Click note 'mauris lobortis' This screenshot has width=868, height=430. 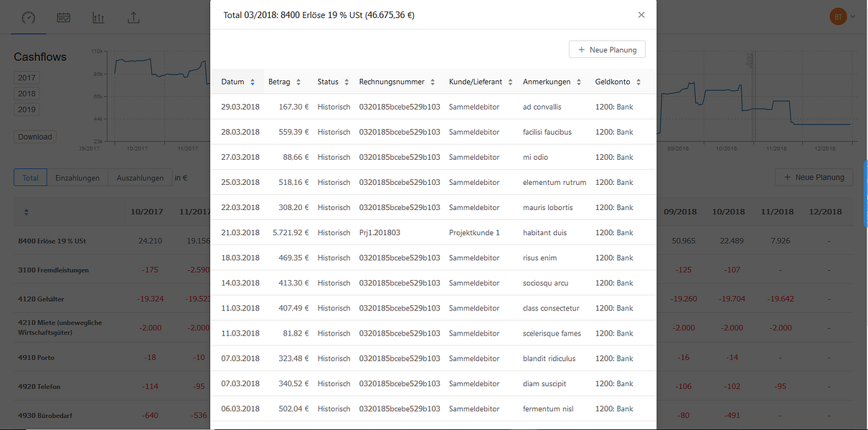click(x=548, y=207)
